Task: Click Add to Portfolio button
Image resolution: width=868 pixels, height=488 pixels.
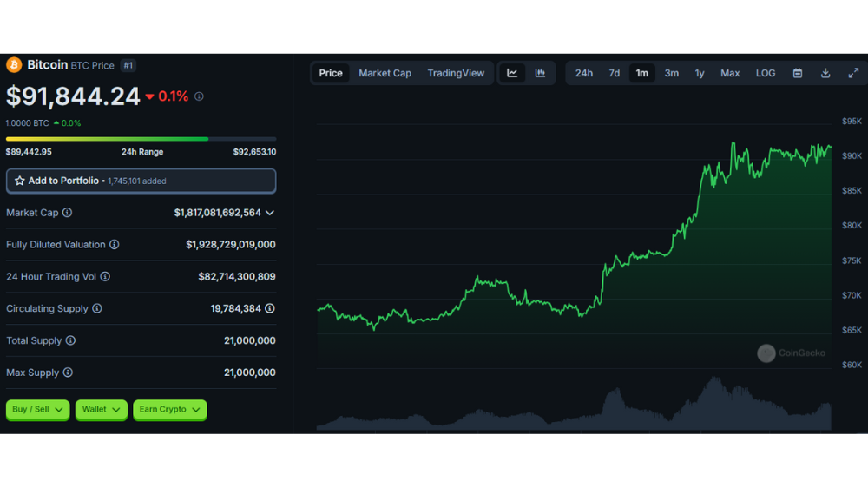Action: (x=141, y=181)
